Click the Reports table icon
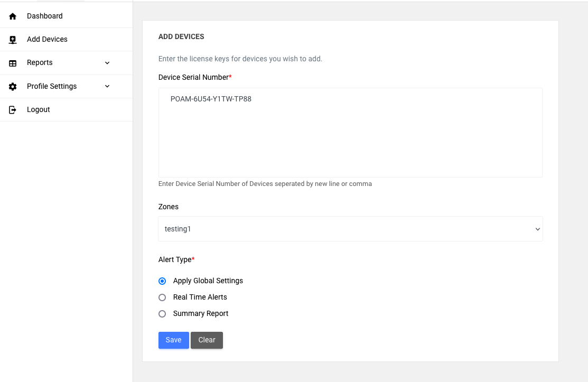Image resolution: width=588 pixels, height=382 pixels. [x=13, y=63]
